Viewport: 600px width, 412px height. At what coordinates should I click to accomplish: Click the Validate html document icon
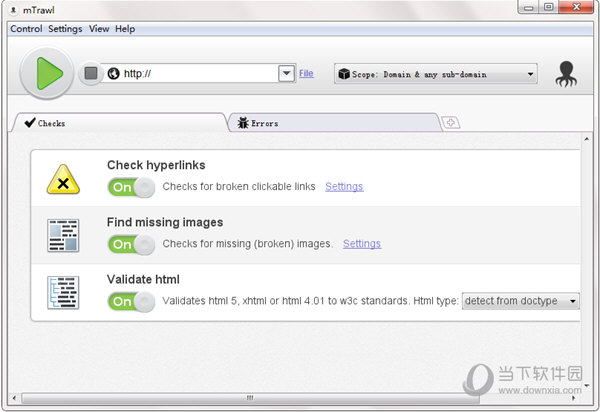pyautogui.click(x=63, y=292)
